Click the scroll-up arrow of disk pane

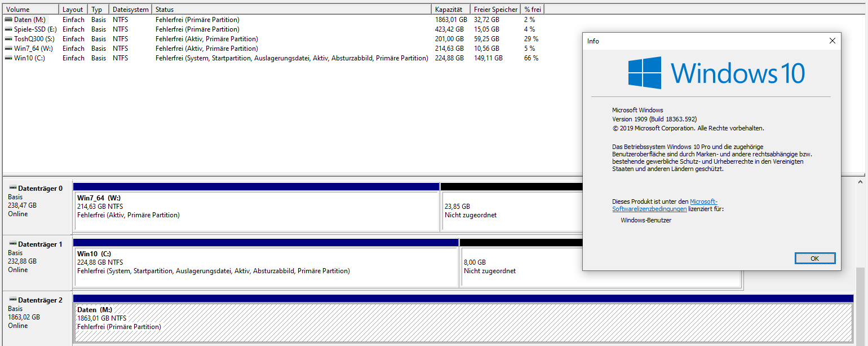tap(860, 182)
